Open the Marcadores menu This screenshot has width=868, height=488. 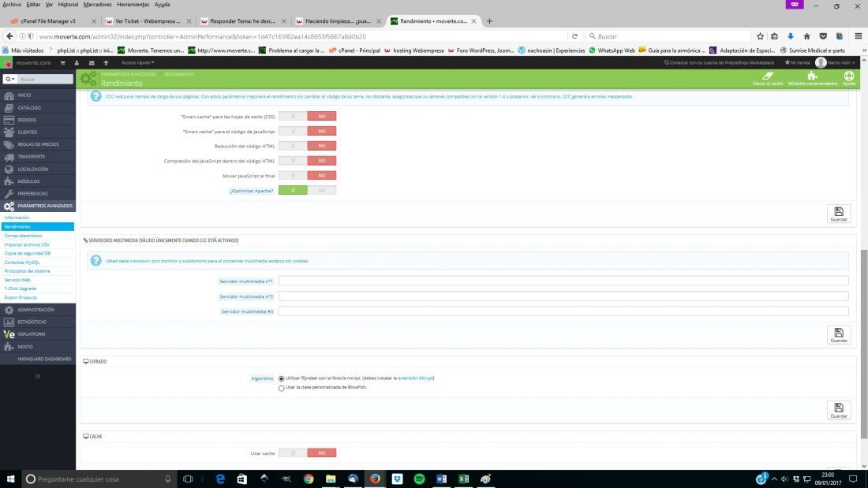(97, 5)
